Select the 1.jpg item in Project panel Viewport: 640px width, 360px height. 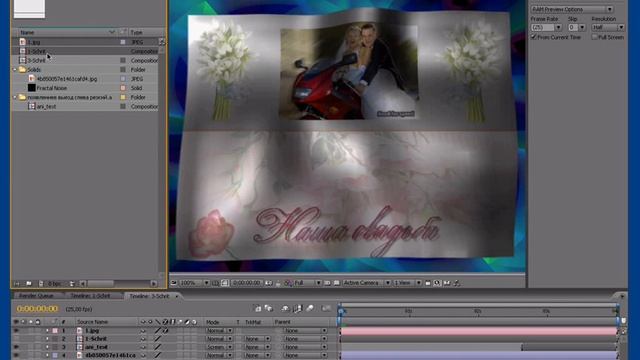(x=34, y=42)
